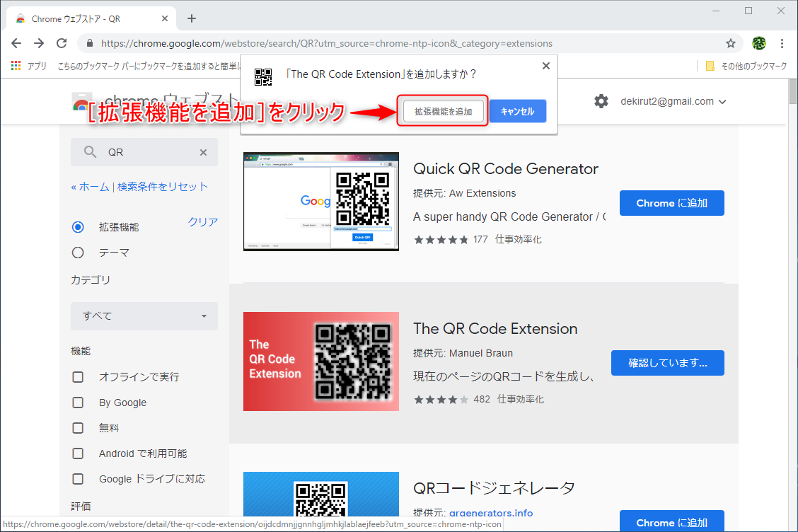Clear the QR search using the X icon
The image size is (798, 532).
[203, 152]
